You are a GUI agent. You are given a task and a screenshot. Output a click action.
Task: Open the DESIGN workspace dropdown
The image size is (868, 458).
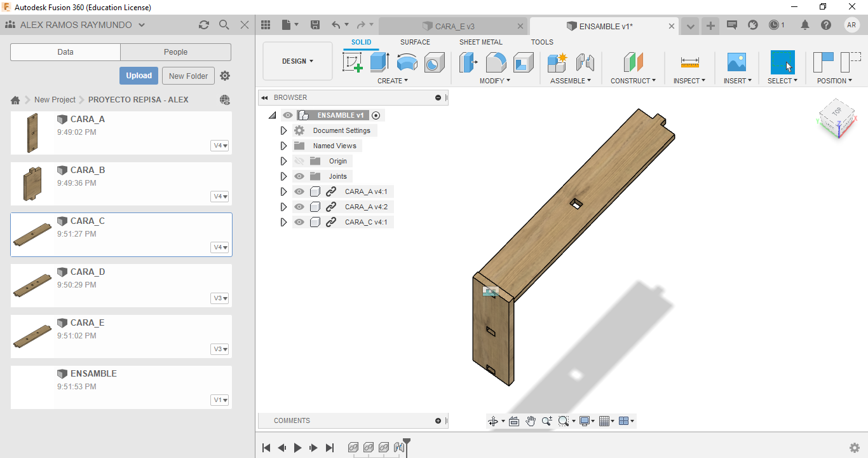[297, 61]
